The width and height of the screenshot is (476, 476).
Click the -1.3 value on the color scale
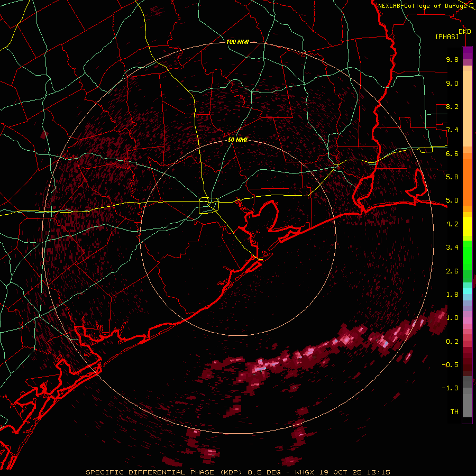(450, 388)
